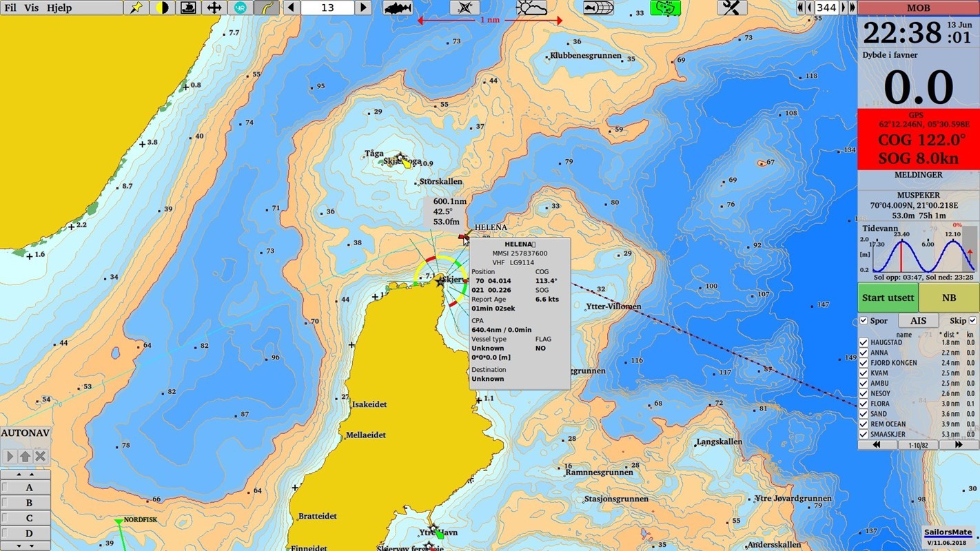The image size is (980, 551).
Task: Click the AUTONAV play button
Action: [x=10, y=457]
